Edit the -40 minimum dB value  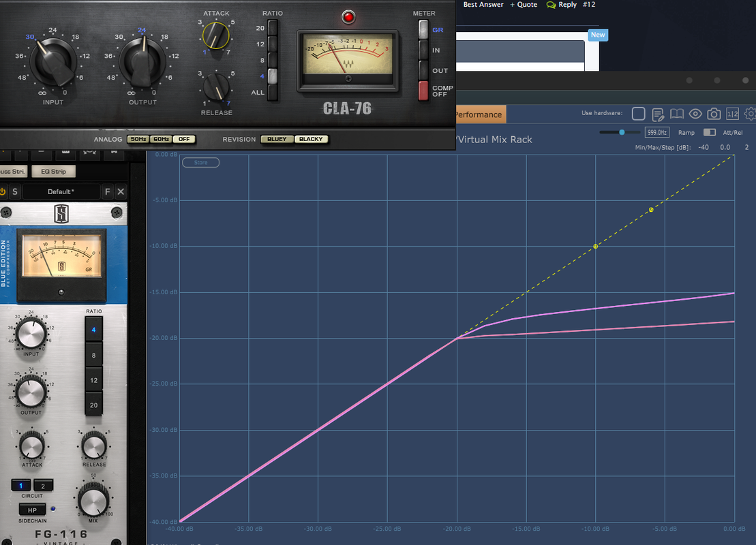tap(704, 147)
